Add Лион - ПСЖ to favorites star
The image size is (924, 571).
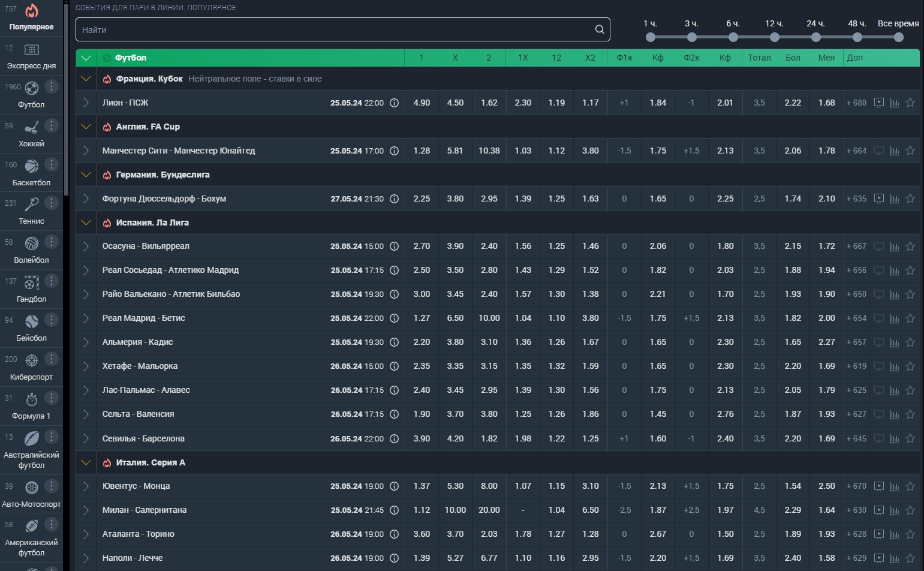tap(910, 103)
